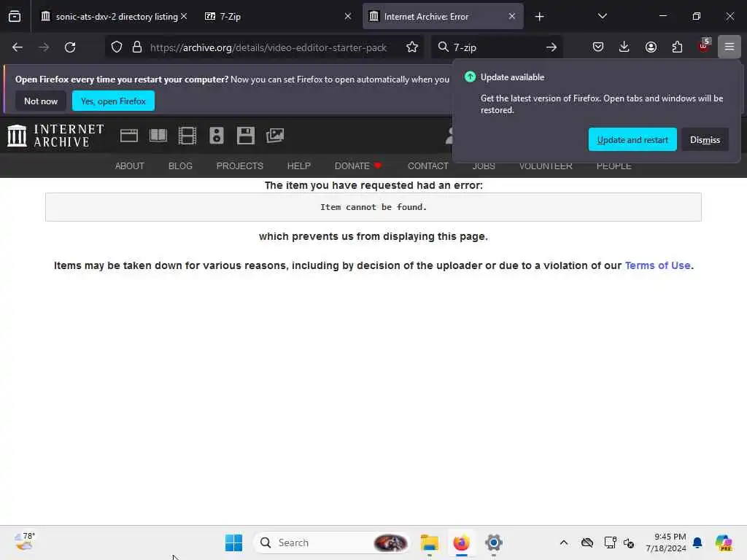Open the Internet Archive home logo
The width and height of the screenshot is (747, 560).
pos(55,136)
